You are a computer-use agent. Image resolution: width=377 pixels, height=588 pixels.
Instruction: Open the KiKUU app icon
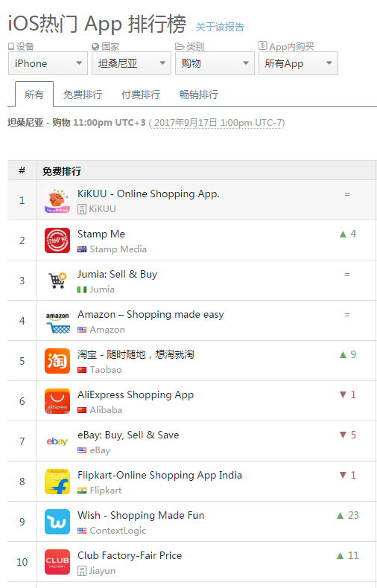(x=57, y=200)
